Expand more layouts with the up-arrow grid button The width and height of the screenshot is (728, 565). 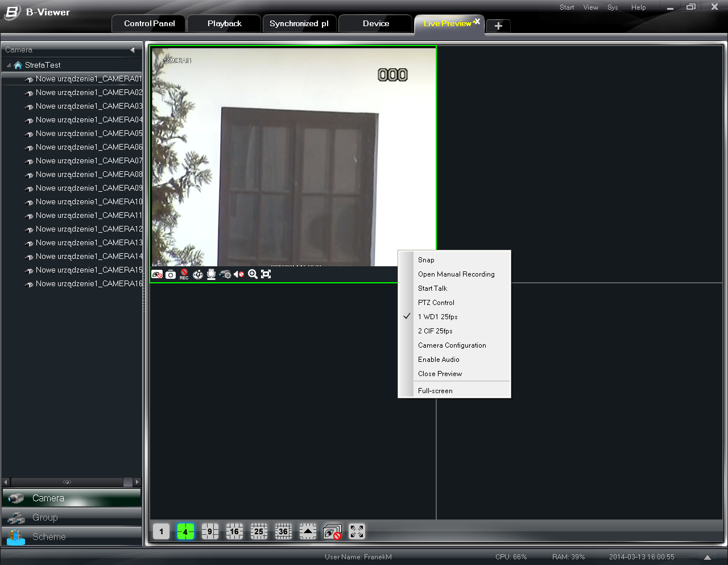pos(308,532)
